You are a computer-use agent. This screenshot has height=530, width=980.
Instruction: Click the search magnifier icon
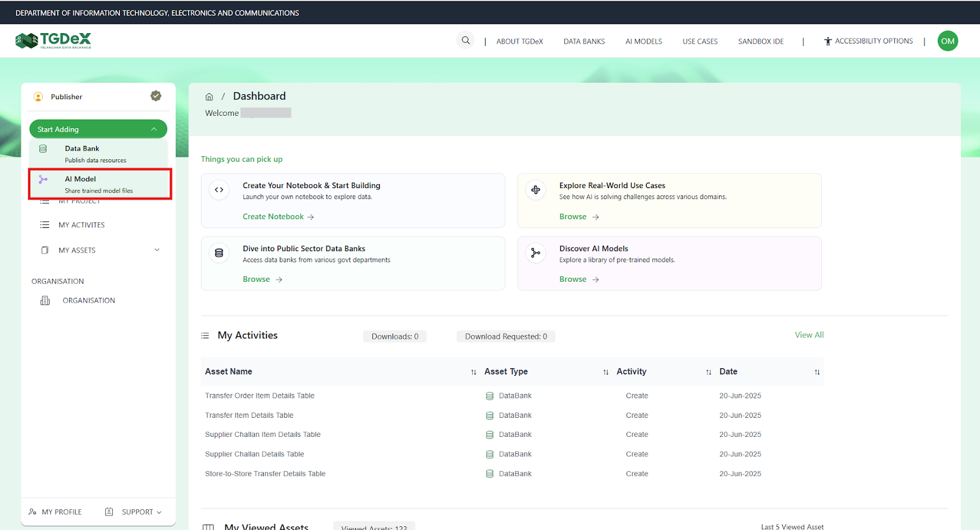point(466,40)
